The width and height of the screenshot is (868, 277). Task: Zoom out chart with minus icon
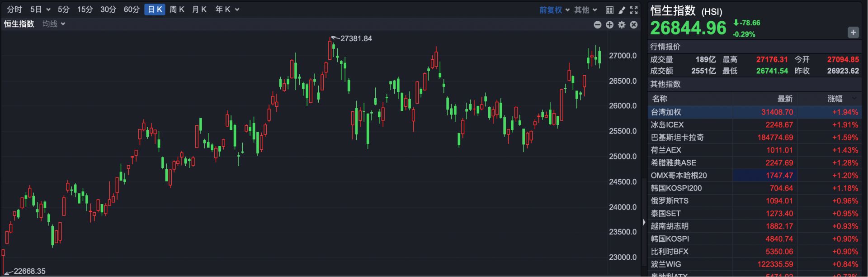coord(597,25)
